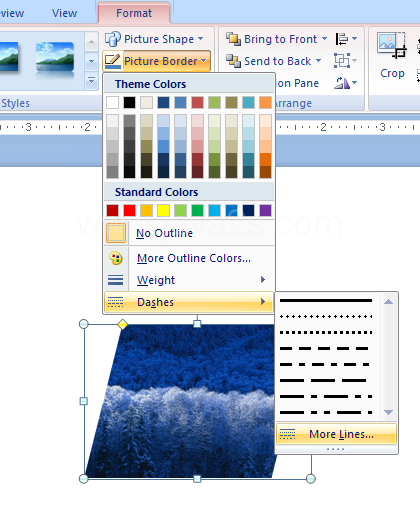Select the round dot dash style

click(326, 316)
